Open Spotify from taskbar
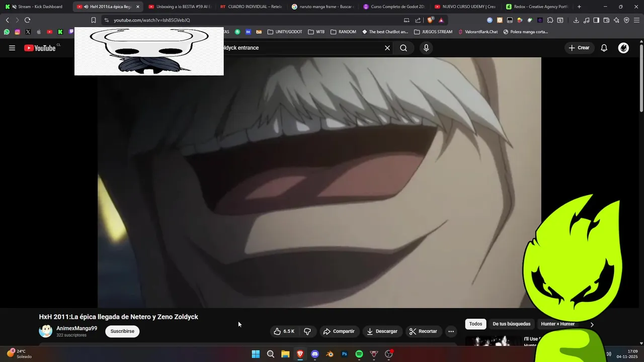Screen dimensions: 644x362 359,354
